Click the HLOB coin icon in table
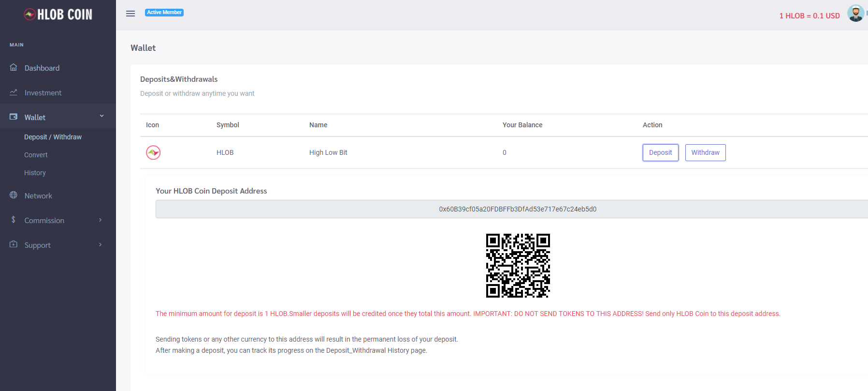 click(x=153, y=152)
